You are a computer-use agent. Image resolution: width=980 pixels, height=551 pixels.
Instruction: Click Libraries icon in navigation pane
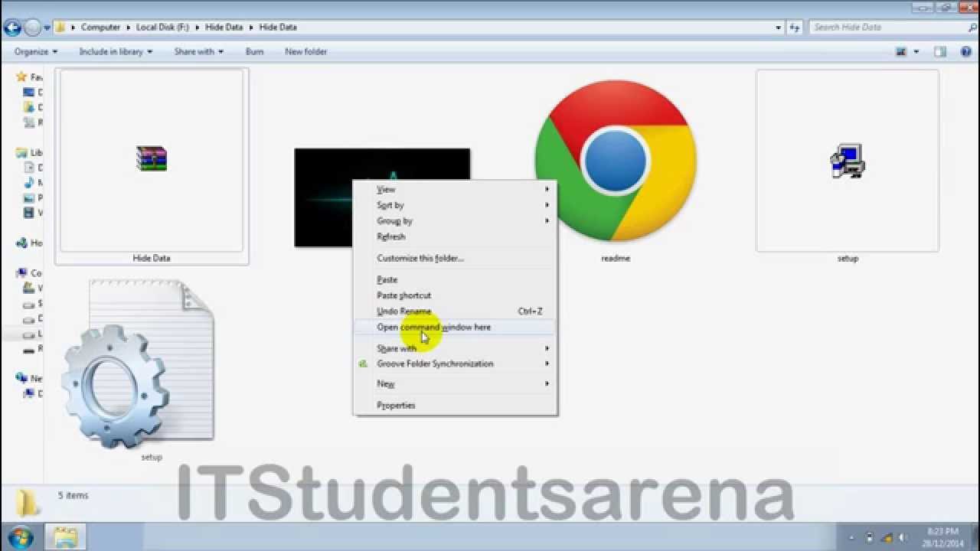[x=21, y=153]
